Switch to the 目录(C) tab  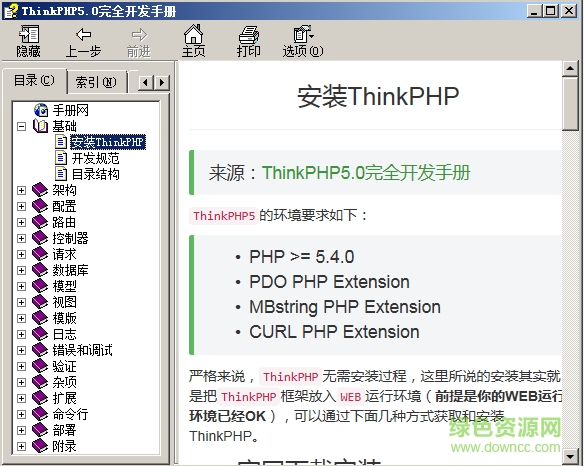pos(34,80)
